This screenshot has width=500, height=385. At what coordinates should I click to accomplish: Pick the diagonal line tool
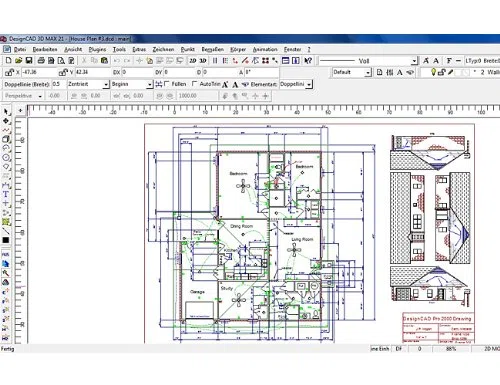click(6, 231)
